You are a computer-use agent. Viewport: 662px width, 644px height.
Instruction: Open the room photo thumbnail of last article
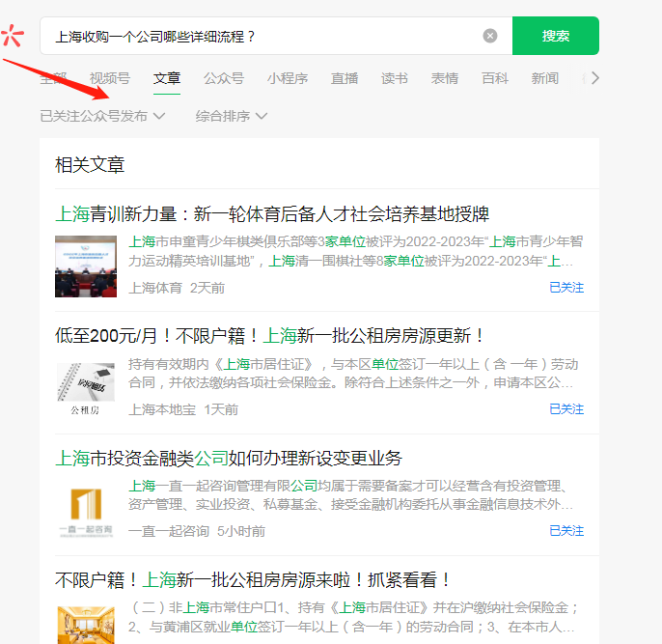click(86, 625)
